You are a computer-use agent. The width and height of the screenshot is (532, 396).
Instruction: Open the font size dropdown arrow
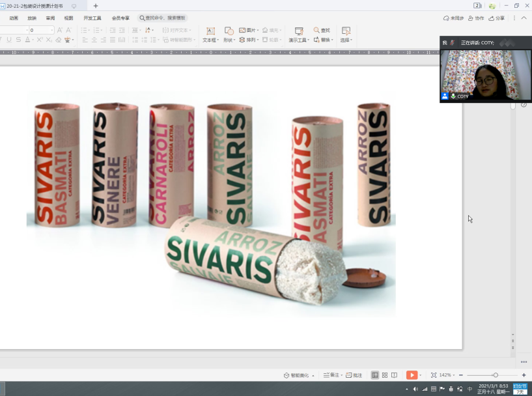[x=52, y=30]
